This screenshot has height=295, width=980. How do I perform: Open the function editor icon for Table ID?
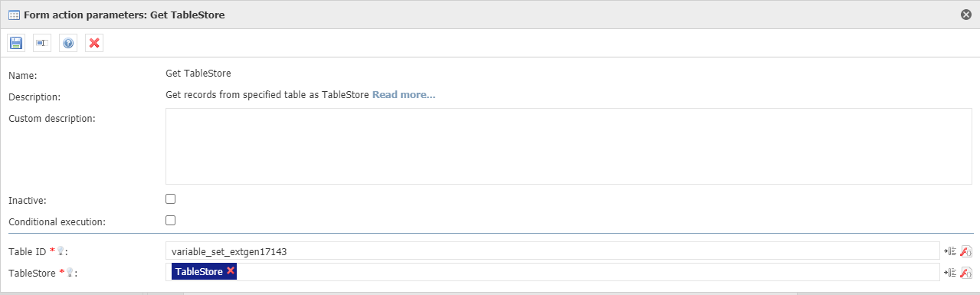[x=966, y=251]
